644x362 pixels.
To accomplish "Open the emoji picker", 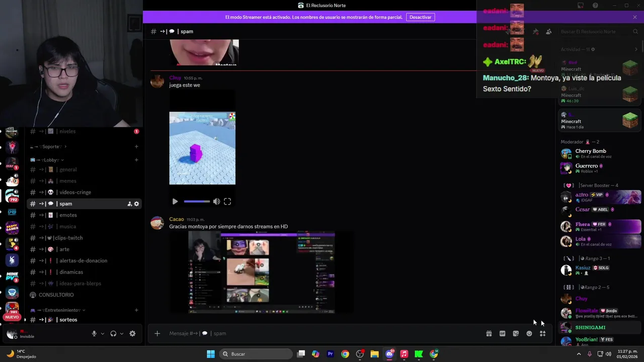I will [529, 333].
